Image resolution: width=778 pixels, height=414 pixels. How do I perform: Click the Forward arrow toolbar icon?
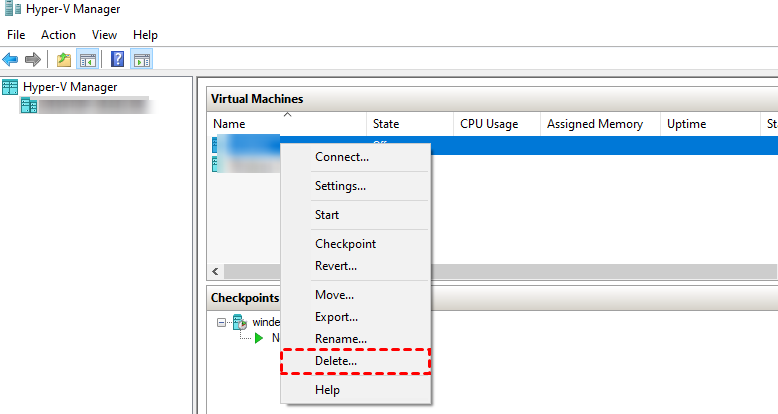pos(33,60)
